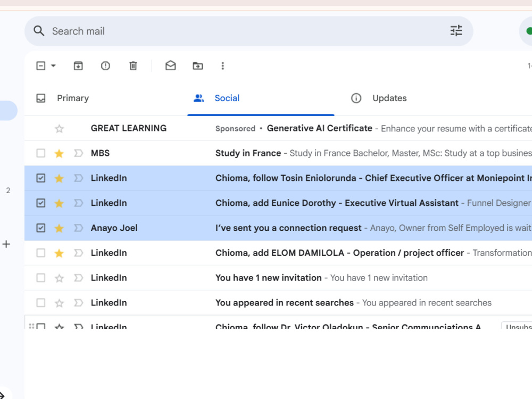Unstar the Anayo Joel email

coord(59,228)
